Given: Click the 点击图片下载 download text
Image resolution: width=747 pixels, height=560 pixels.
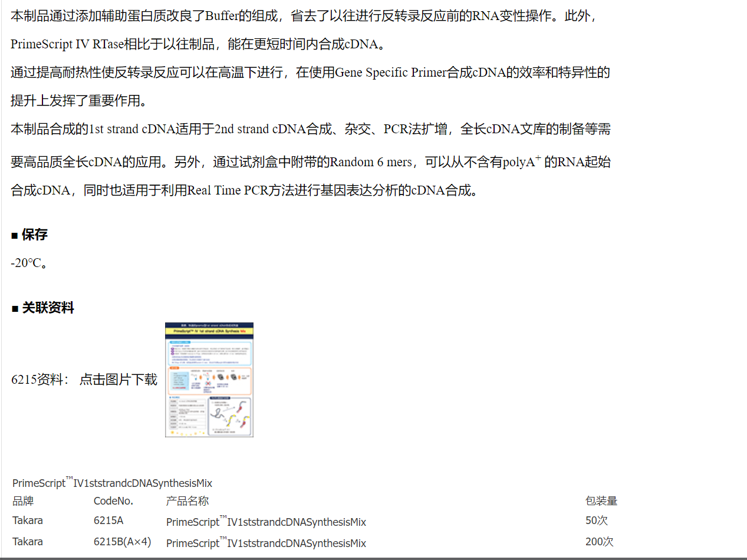Looking at the screenshot, I should click(119, 380).
